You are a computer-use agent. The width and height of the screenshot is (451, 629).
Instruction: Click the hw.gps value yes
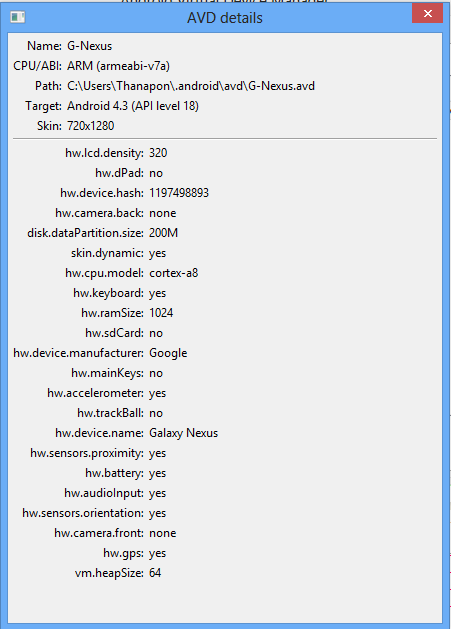click(x=157, y=553)
